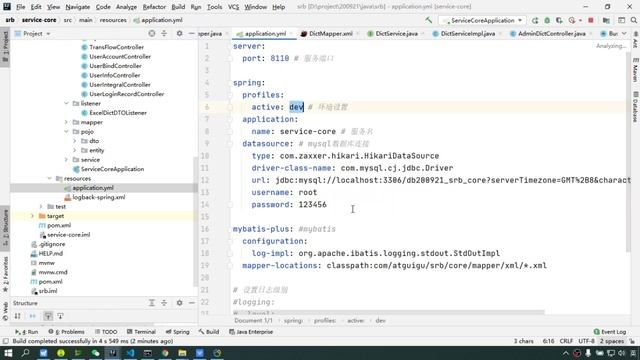Collapse the pojo folder
640x360 pixels.
click(67, 131)
